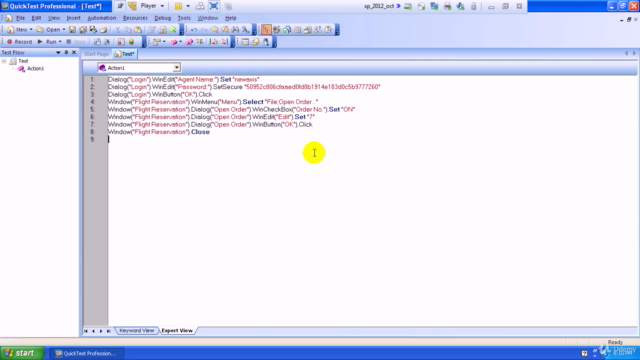Open the Automation menu
Screen dimensions: 640x360
click(x=102, y=18)
